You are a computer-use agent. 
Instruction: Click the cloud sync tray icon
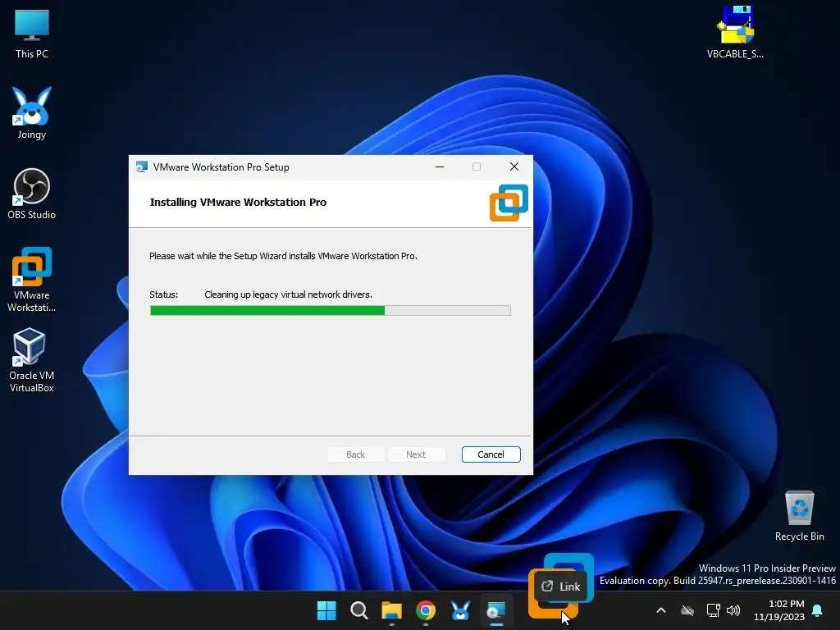(x=687, y=610)
